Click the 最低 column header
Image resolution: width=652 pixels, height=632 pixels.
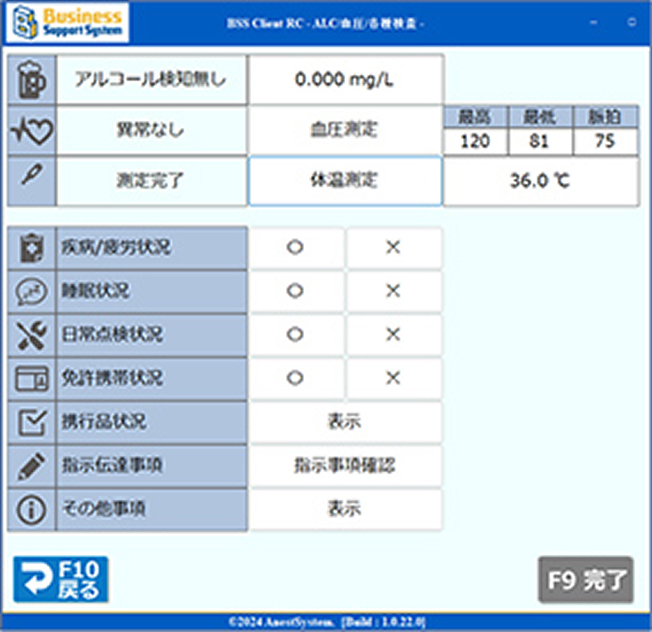point(540,117)
